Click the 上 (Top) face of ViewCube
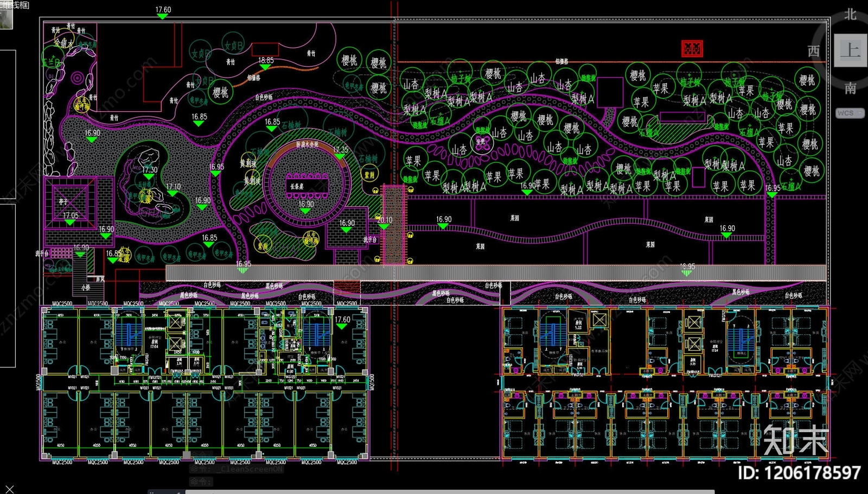Screen dimensions: 868x494 pos(850,50)
